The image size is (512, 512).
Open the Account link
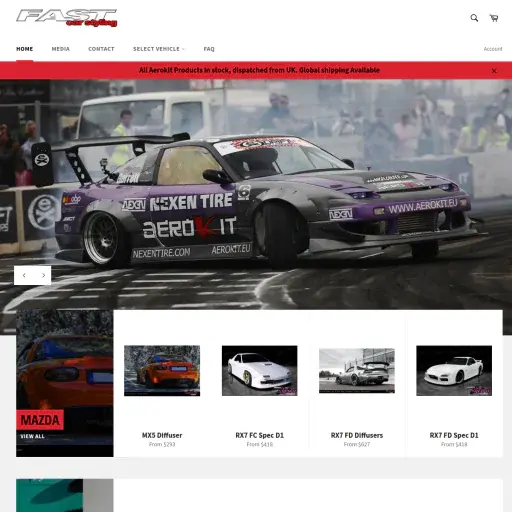493,49
